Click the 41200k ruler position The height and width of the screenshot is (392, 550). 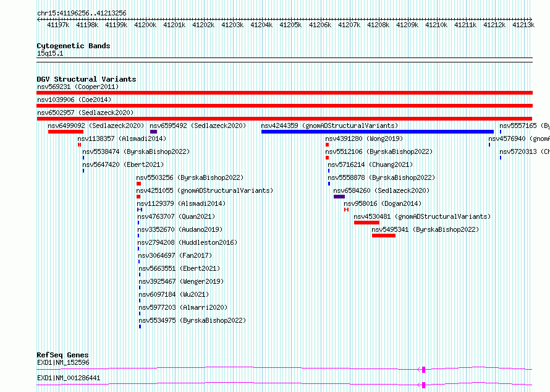tap(145, 25)
